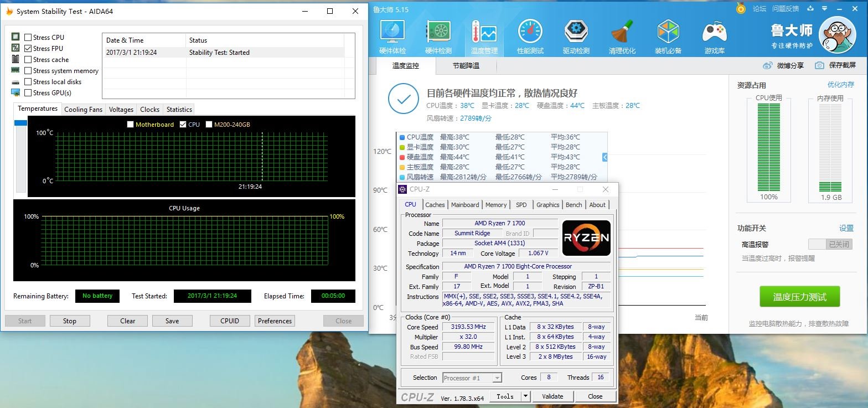Open Caches tab in CPU-Z

tap(435, 205)
